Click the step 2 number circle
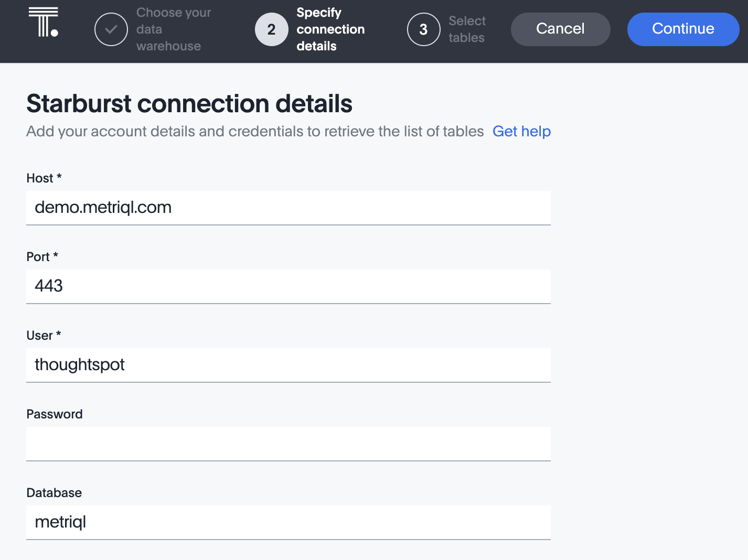Viewport: 748px width, 560px height. point(271,29)
